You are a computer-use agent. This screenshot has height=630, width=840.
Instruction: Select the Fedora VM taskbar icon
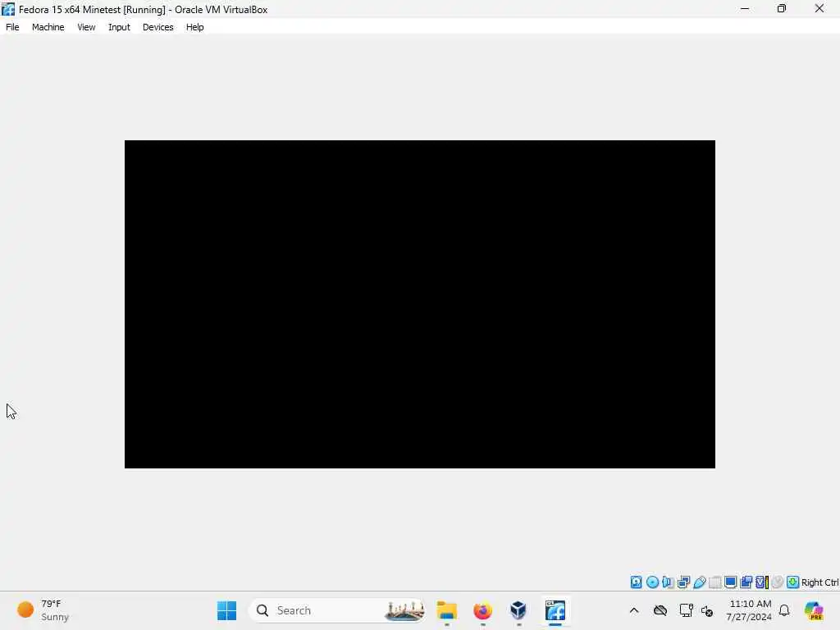(x=555, y=610)
